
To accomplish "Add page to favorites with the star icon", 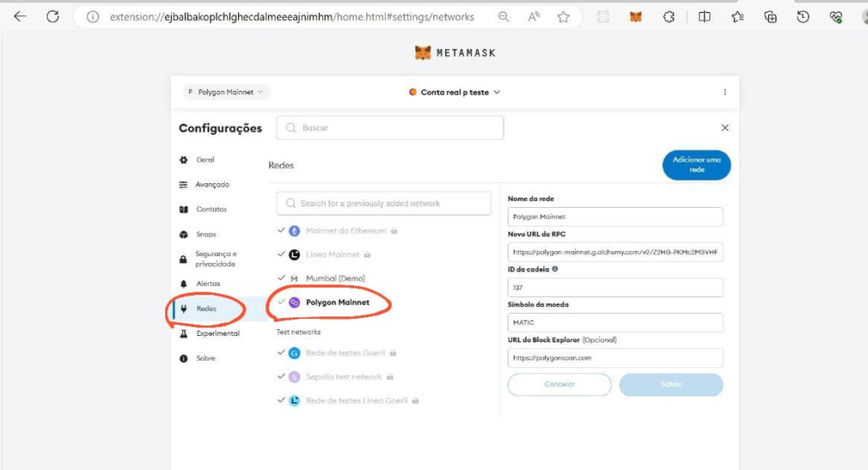I will (564, 17).
